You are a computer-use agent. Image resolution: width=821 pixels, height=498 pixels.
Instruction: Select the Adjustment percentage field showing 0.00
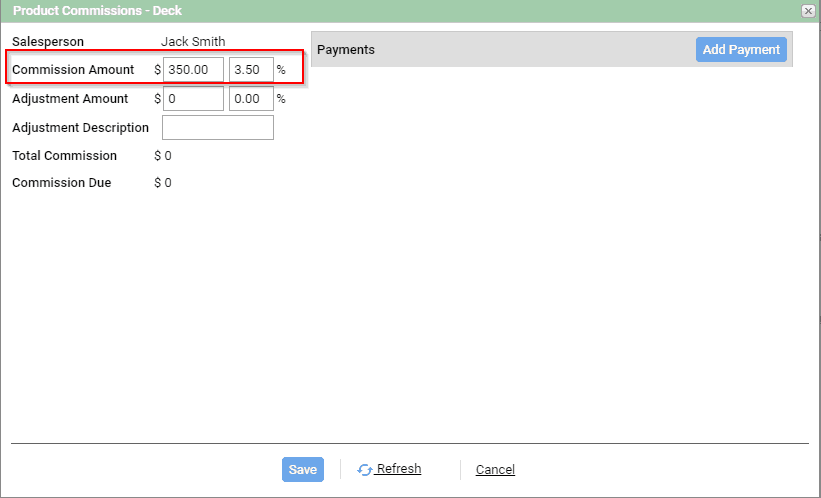(251, 98)
